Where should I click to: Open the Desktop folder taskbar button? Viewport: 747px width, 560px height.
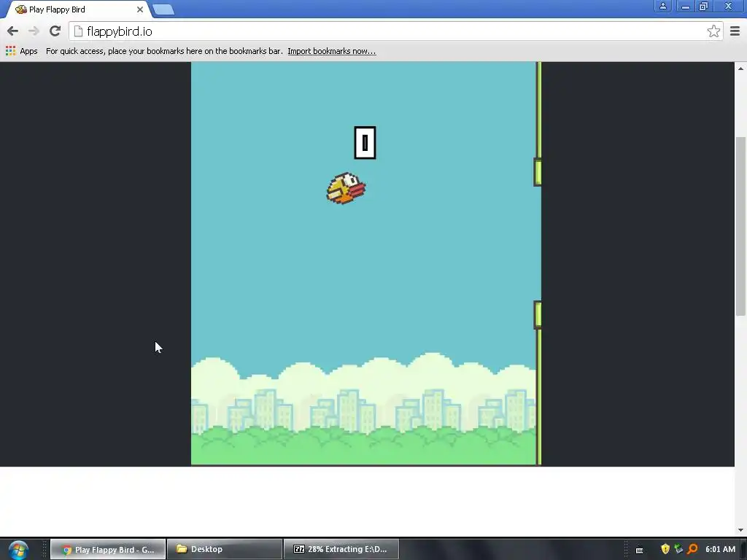pos(225,549)
